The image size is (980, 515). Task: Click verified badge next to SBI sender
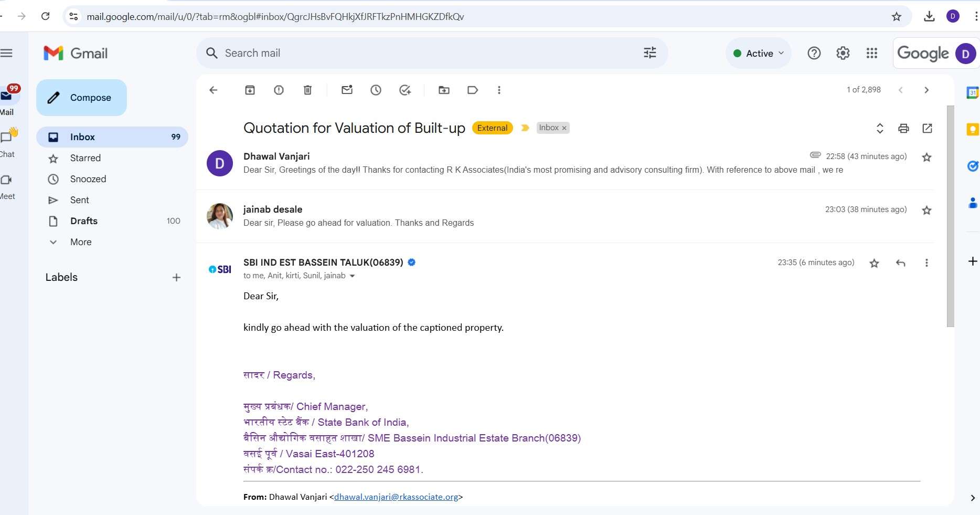tap(412, 262)
